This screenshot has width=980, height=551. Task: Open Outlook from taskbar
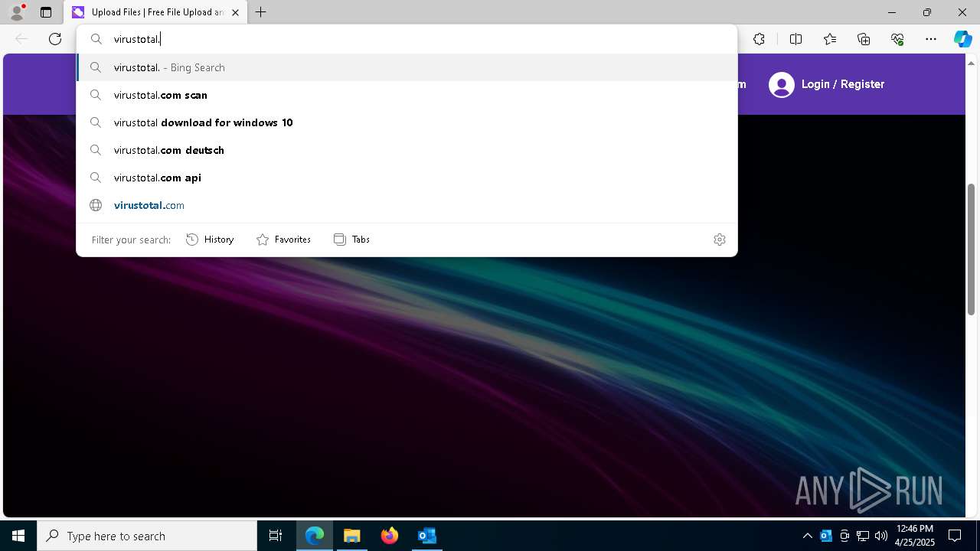pos(427,536)
